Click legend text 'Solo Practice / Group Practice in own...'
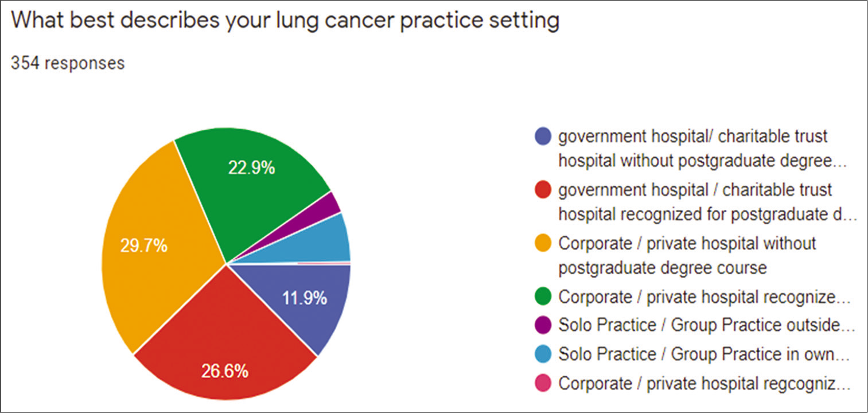 click(704, 354)
